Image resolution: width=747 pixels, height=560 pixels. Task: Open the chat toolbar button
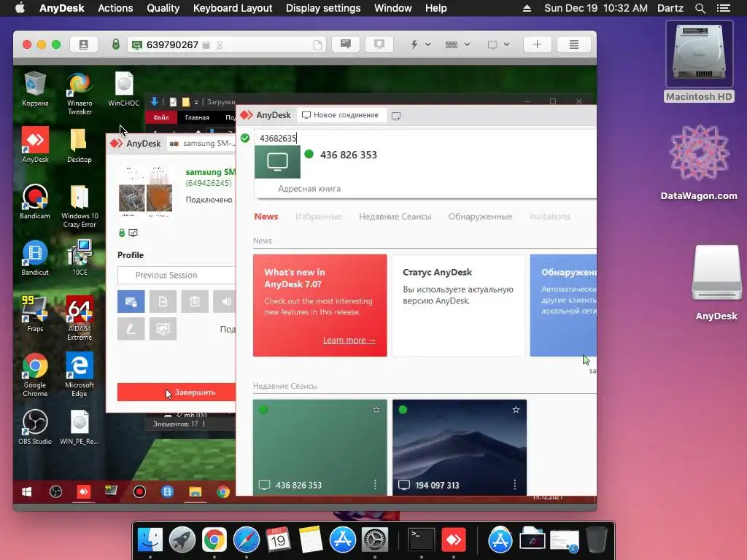tap(345, 44)
